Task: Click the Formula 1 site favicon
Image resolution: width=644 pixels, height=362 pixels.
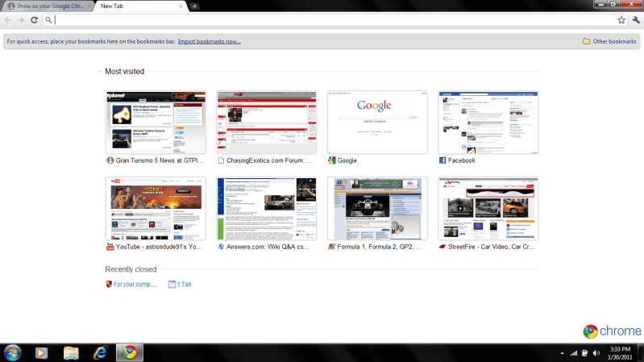Action: [x=332, y=247]
